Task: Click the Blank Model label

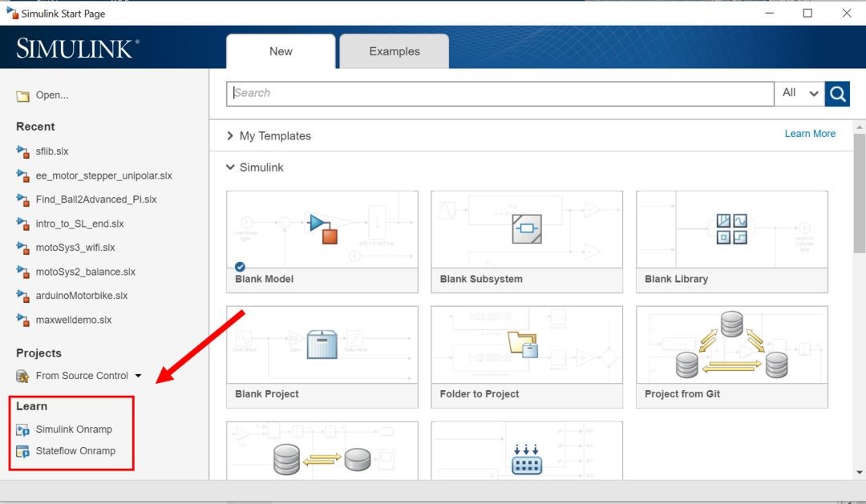Action: click(x=264, y=279)
